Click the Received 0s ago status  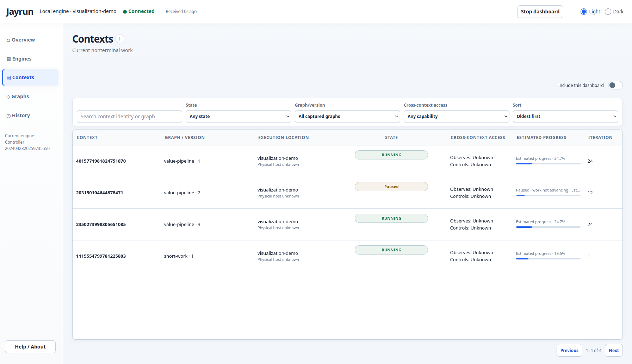click(181, 12)
